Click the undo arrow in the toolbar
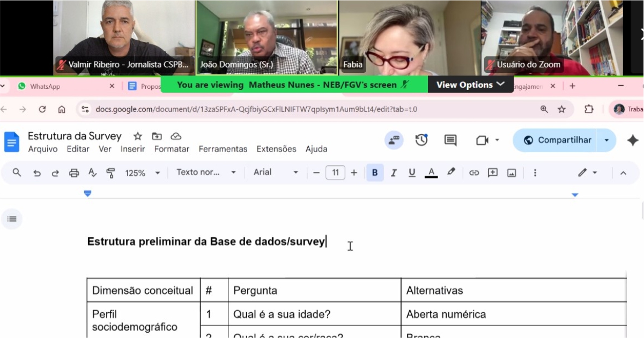Viewport: 644px width, 338px height. coord(36,172)
